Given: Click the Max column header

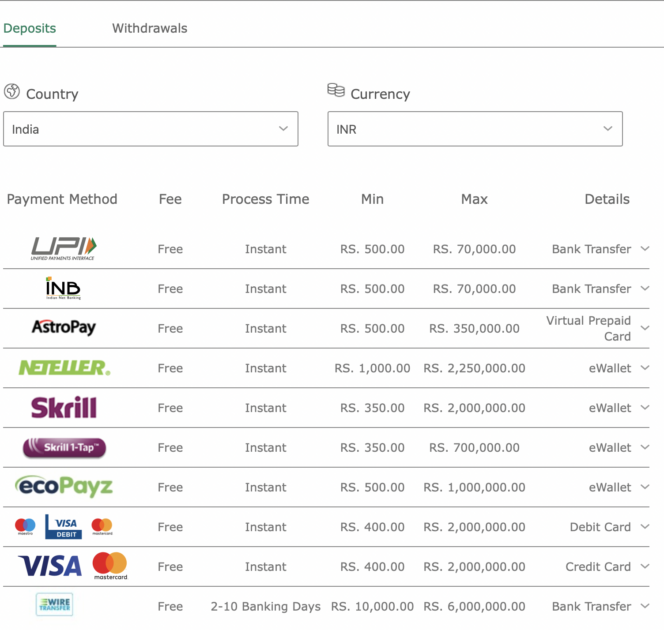Looking at the screenshot, I should tap(474, 199).
